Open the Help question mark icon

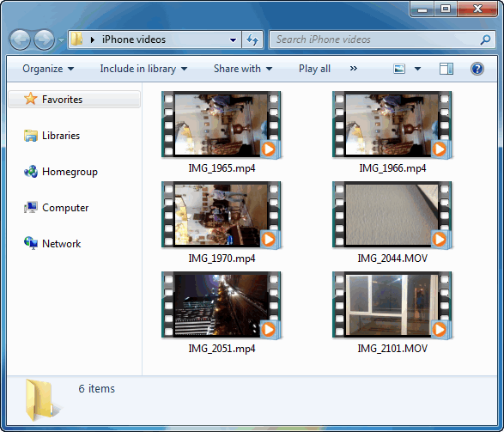pyautogui.click(x=477, y=69)
